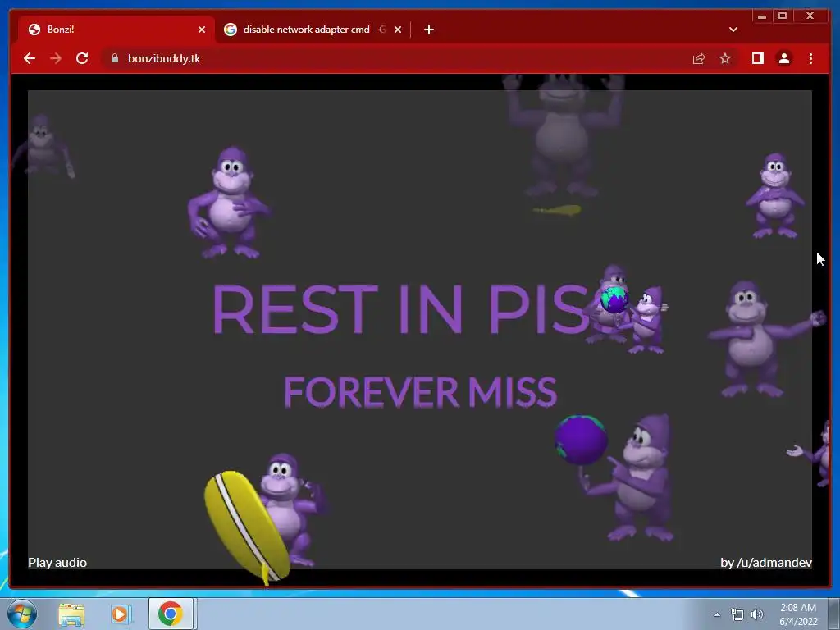Click the lock icon in address bar

tap(115, 58)
